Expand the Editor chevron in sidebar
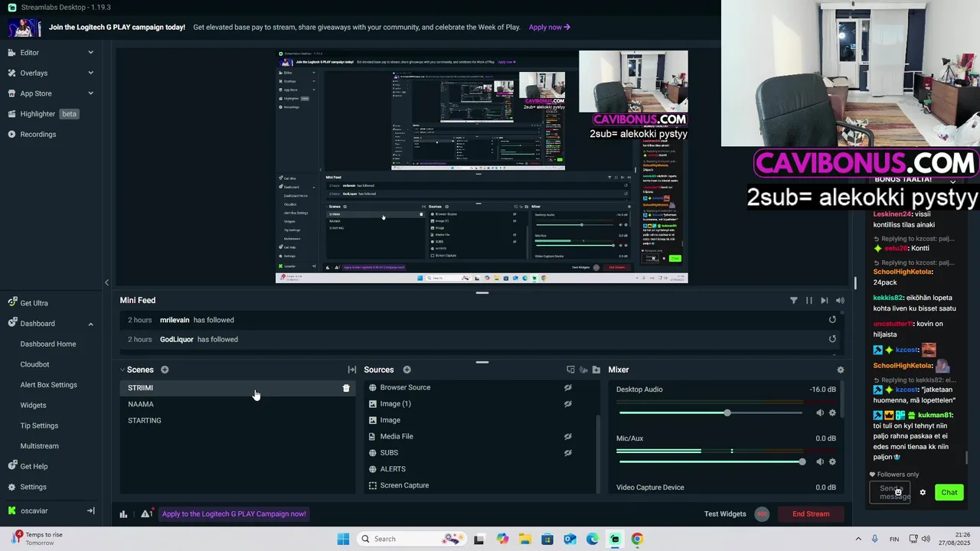Viewport: 980px width, 551px height. pyautogui.click(x=90, y=53)
